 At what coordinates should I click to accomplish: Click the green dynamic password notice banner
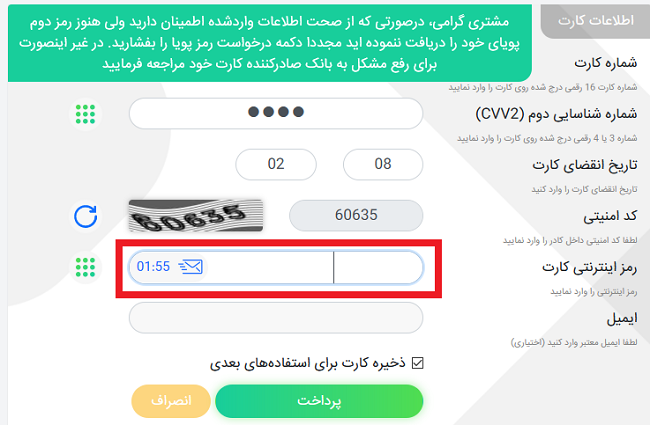tap(270, 43)
